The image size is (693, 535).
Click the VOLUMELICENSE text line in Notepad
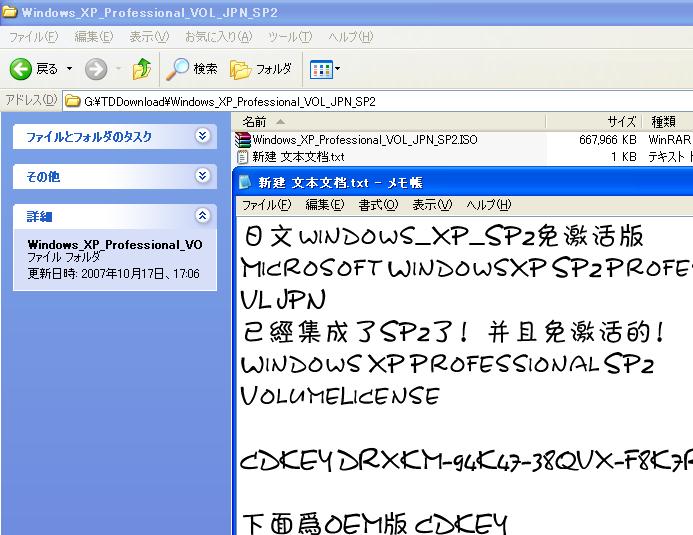point(340,395)
